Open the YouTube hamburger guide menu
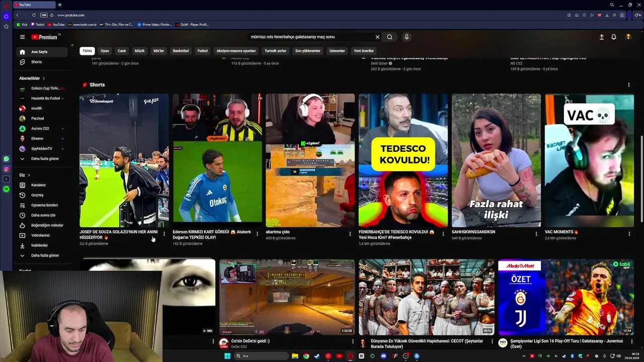Image resolution: width=644 pixels, height=362 pixels. (22, 37)
